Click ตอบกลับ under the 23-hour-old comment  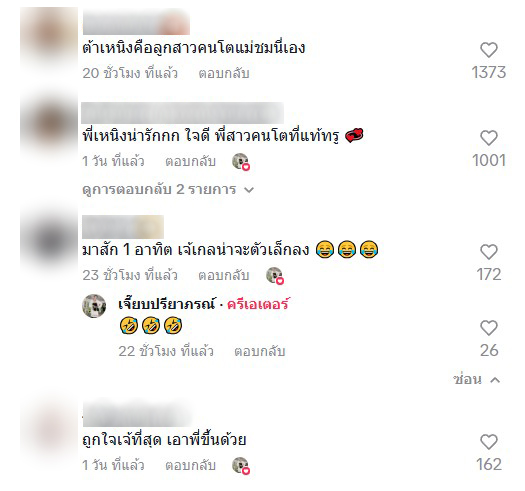pos(224,275)
